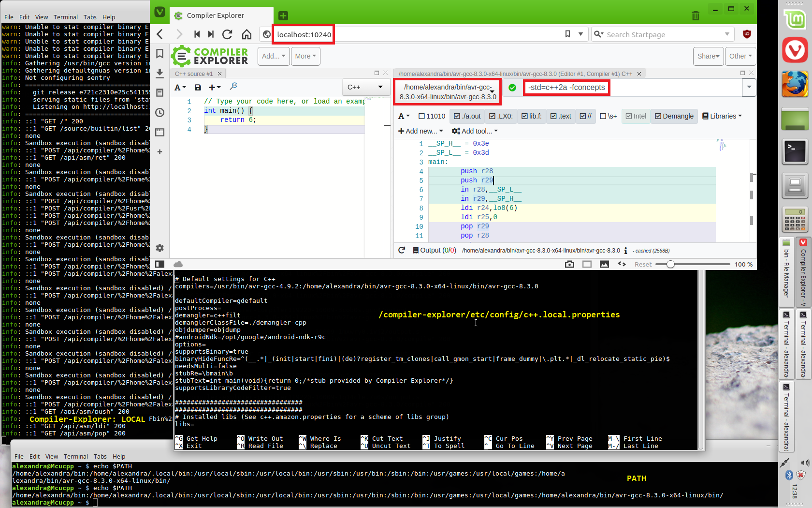Adjust the page zoom slider
This screenshot has width=812, height=508.
(x=670, y=264)
